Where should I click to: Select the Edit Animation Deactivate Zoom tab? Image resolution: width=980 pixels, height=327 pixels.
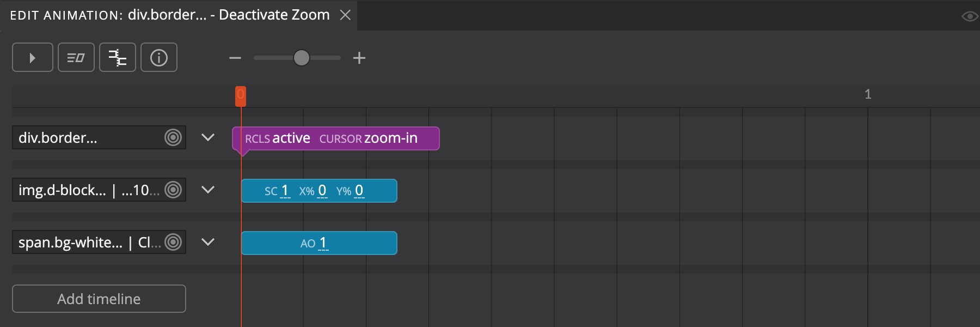pyautogui.click(x=170, y=15)
